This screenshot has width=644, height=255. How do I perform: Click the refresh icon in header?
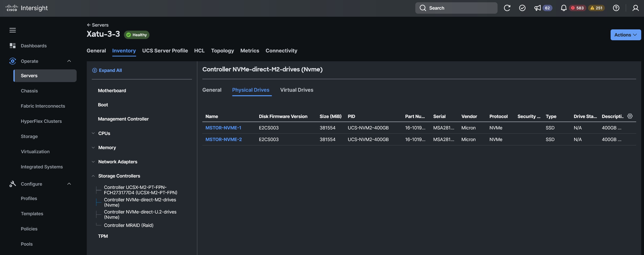(507, 8)
